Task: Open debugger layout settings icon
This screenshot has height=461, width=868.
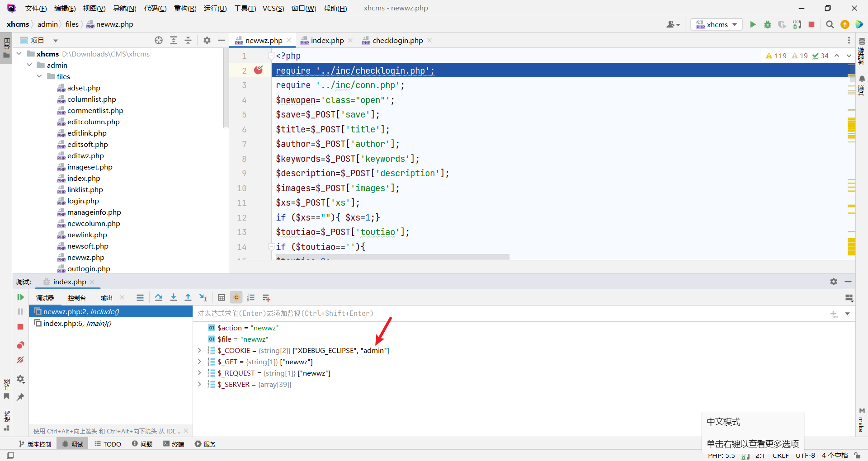Action: coord(849,298)
